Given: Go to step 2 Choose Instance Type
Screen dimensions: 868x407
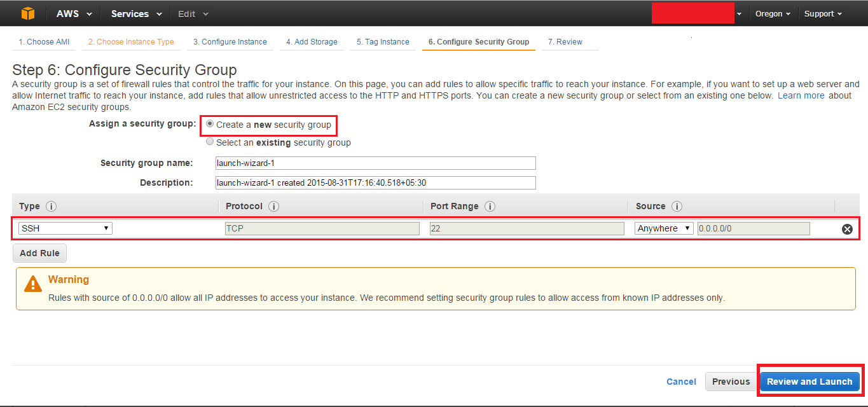Looking at the screenshot, I should click(131, 42).
